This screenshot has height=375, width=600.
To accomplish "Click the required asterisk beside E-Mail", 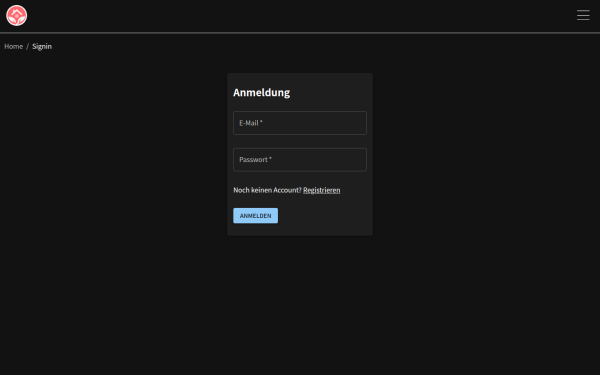I will point(261,122).
